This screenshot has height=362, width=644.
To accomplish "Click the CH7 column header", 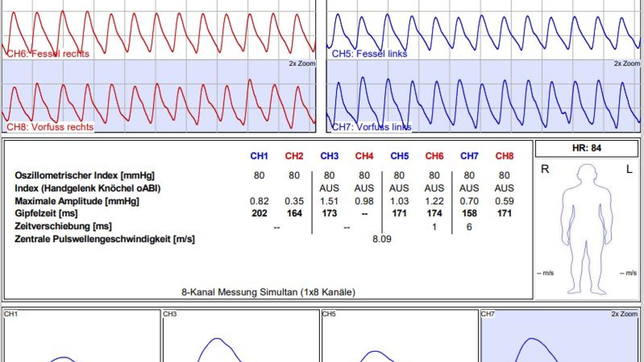I will click(x=469, y=156).
